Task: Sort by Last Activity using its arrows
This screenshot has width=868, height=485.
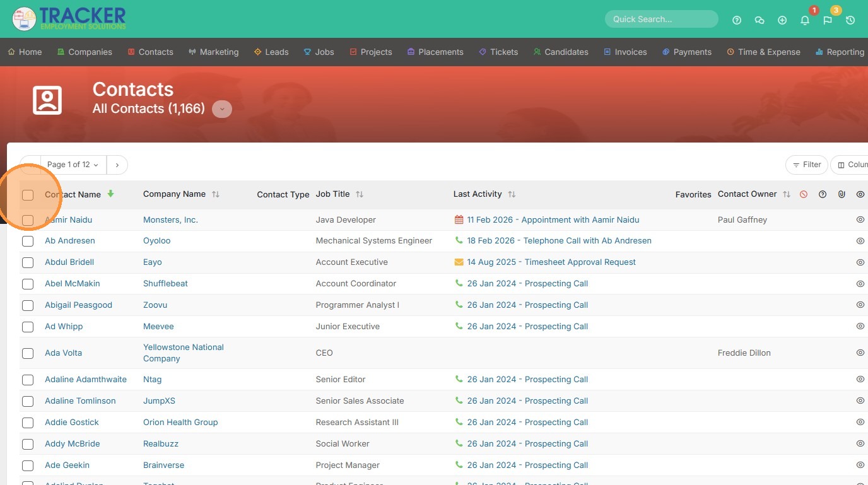Action: [x=512, y=194]
